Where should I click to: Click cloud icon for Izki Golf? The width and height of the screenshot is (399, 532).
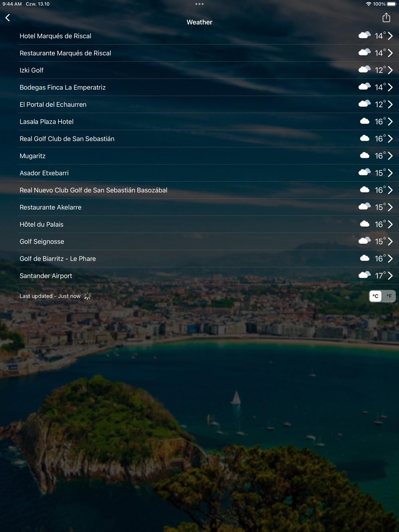pyautogui.click(x=365, y=69)
